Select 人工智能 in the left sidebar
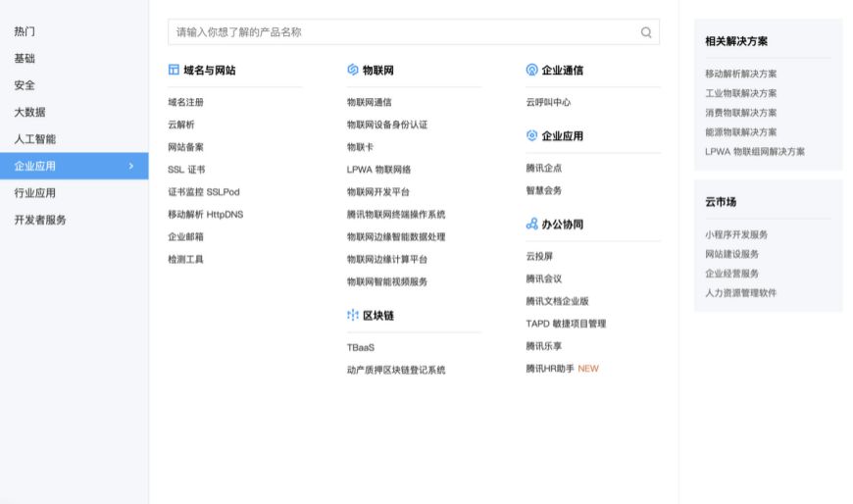853x504 pixels. point(35,139)
